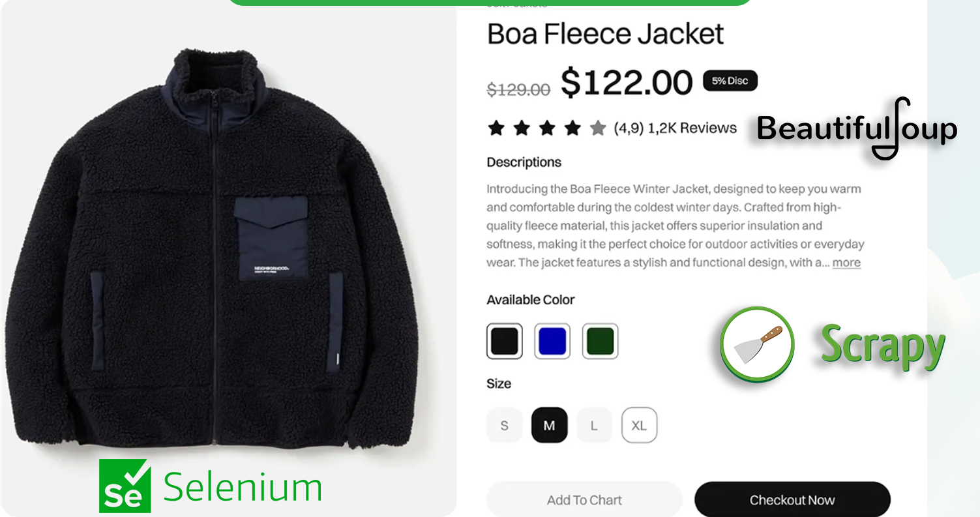Select size M
Viewport: 980px width, 517px height.
point(549,426)
